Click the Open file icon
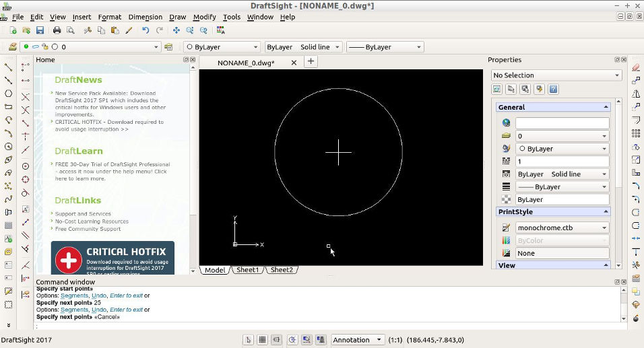 click(x=26, y=30)
